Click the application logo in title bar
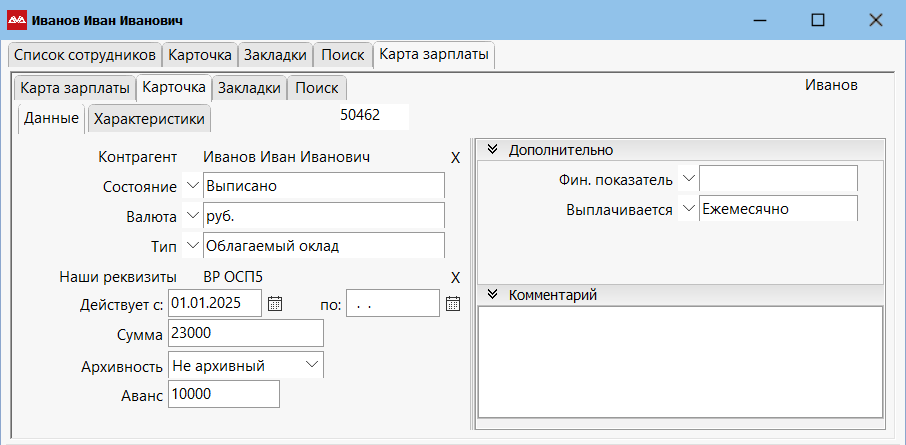This screenshot has width=906, height=445. [x=16, y=20]
